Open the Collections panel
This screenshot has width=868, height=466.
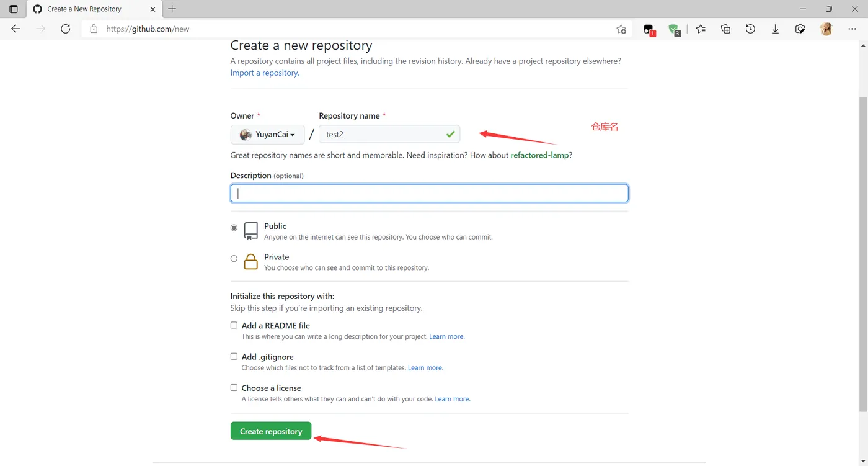(725, 29)
